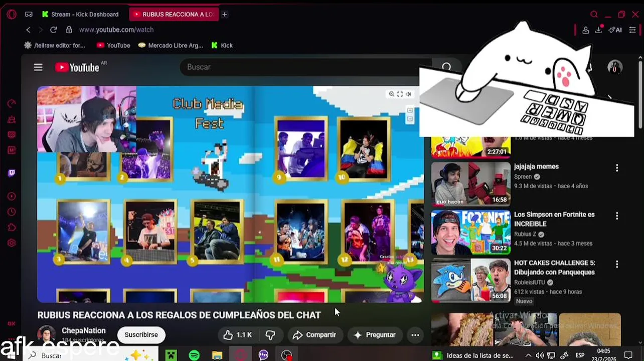
Task: Click the video zoom magnifier overlay icon
Action: pos(391,94)
